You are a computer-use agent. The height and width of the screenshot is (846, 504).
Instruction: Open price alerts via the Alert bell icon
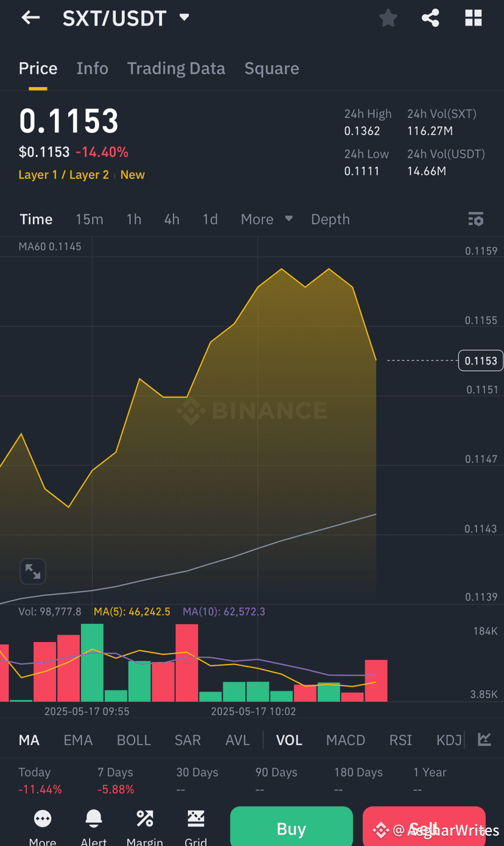click(x=93, y=820)
